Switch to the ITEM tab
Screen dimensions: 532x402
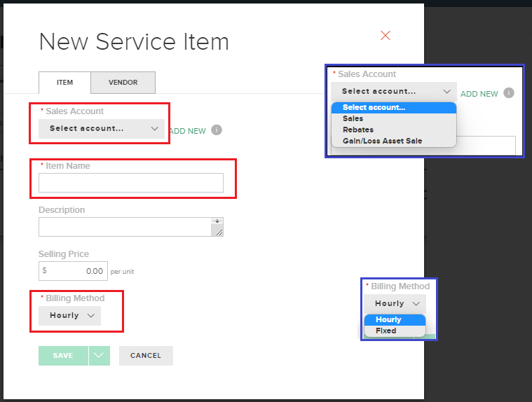point(64,83)
